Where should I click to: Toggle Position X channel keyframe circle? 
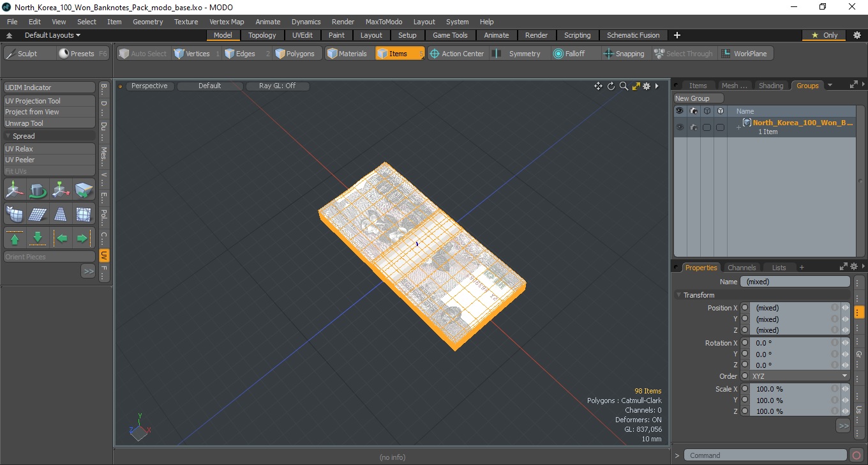(745, 308)
